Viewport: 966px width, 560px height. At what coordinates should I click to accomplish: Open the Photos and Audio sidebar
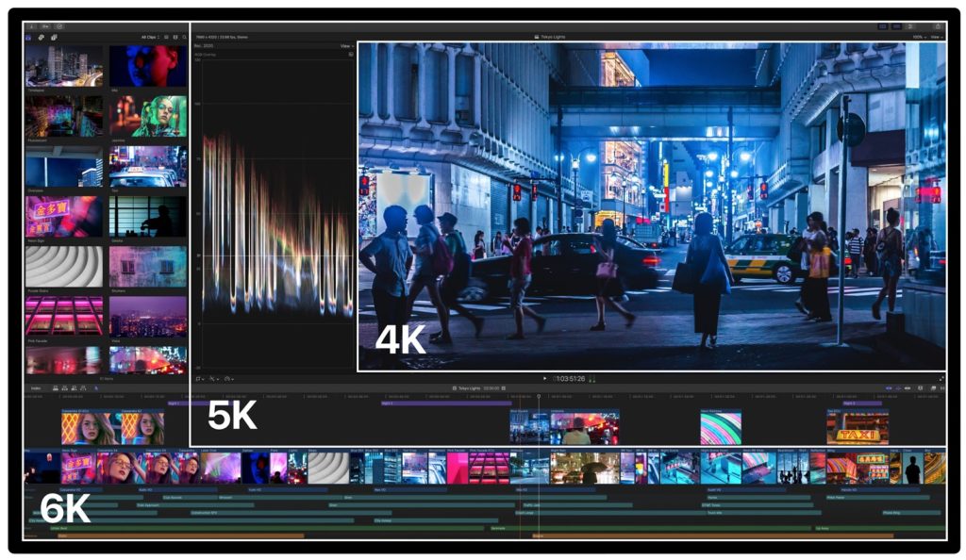[x=42, y=37]
